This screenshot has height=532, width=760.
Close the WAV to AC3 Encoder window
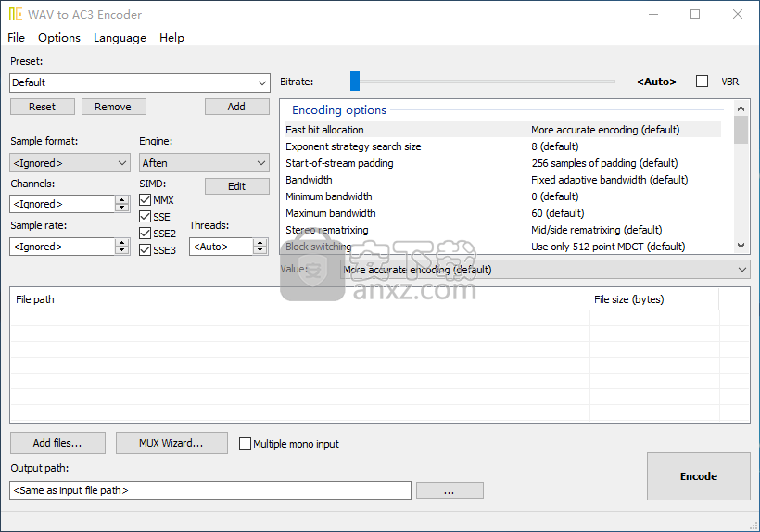pyautogui.click(x=737, y=14)
